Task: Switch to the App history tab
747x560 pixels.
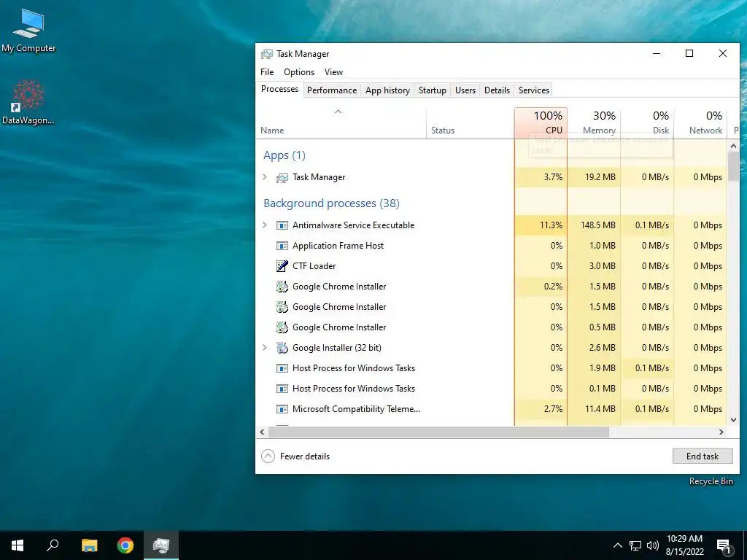Action: pos(387,90)
